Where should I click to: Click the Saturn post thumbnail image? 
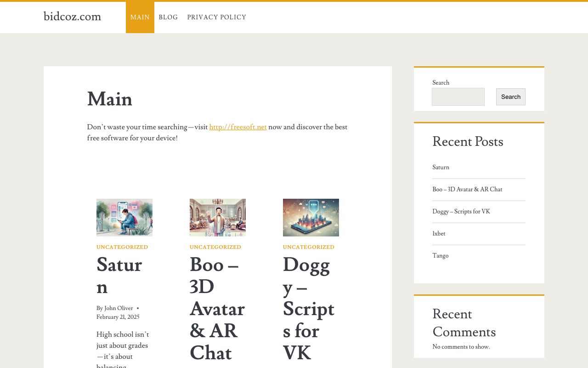coord(124,218)
